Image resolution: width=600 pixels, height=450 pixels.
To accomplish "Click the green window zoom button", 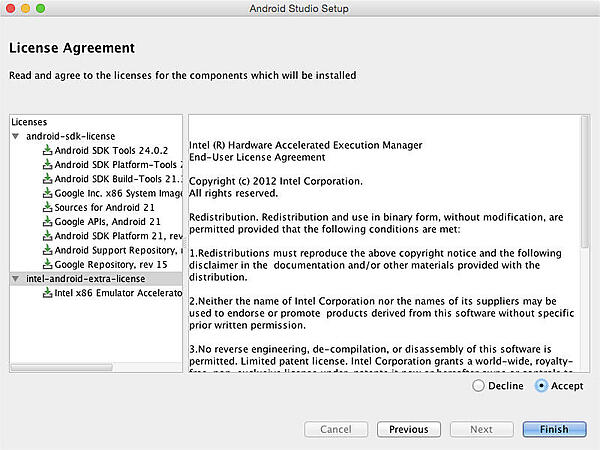I will [x=50, y=9].
